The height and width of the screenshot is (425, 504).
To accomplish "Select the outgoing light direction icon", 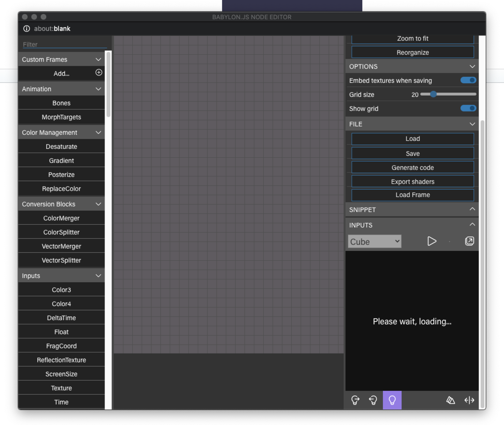I will (356, 400).
